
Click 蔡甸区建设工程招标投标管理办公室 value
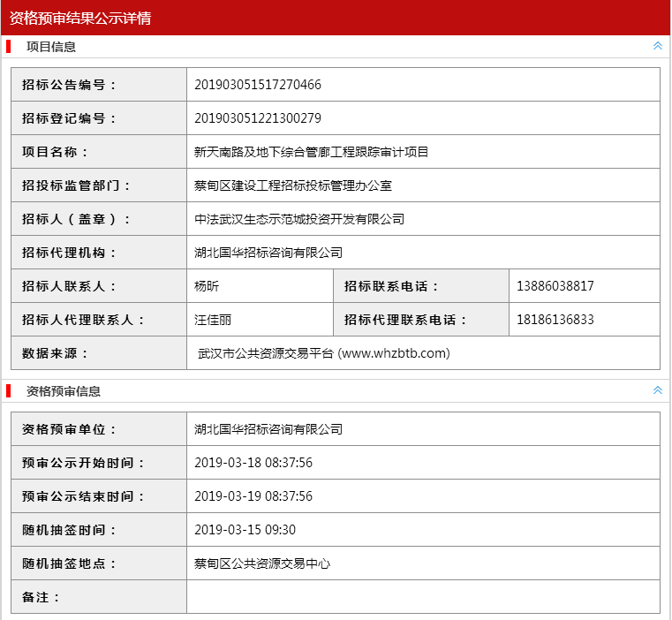[x=293, y=185]
